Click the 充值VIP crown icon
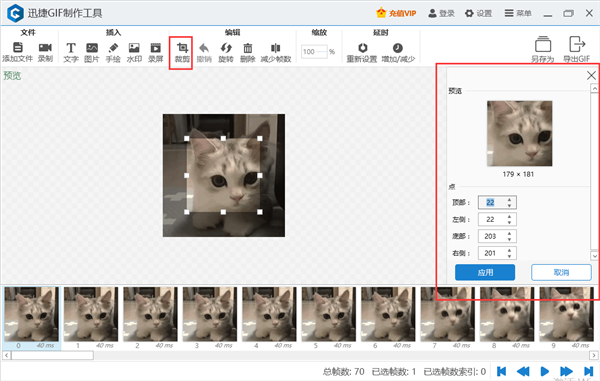The width and height of the screenshot is (600, 381). (381, 13)
